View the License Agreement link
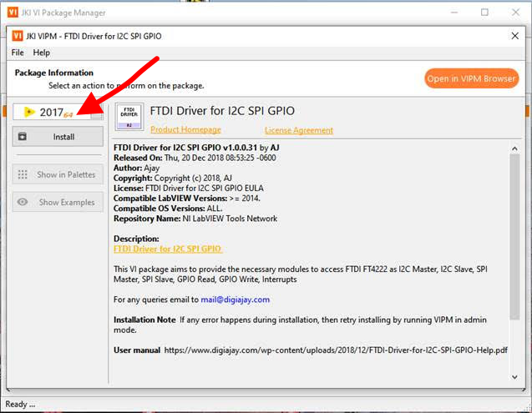This screenshot has height=413, width=532. click(x=299, y=130)
